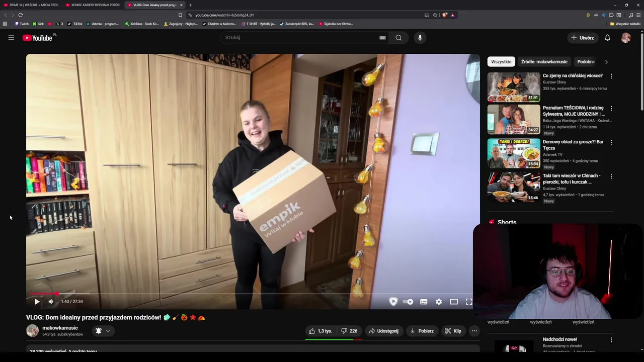Viewport: 644px width, 362px height.
Task: Open the Twitch bookmark
Action: click(x=22, y=24)
